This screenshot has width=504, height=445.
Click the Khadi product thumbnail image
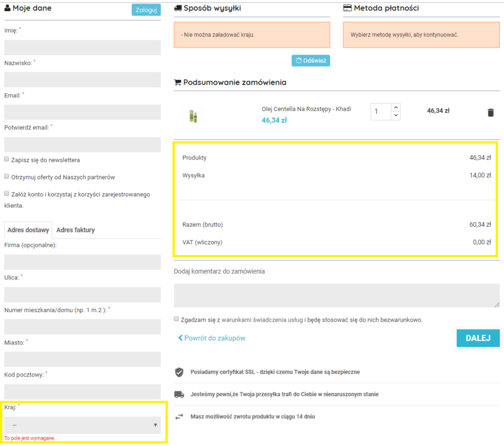click(193, 116)
